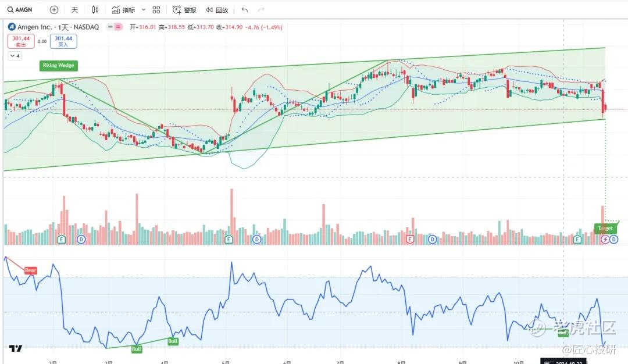628x364 pixels.
Task: Click the red Bear divergence label
Action: [x=30, y=270]
